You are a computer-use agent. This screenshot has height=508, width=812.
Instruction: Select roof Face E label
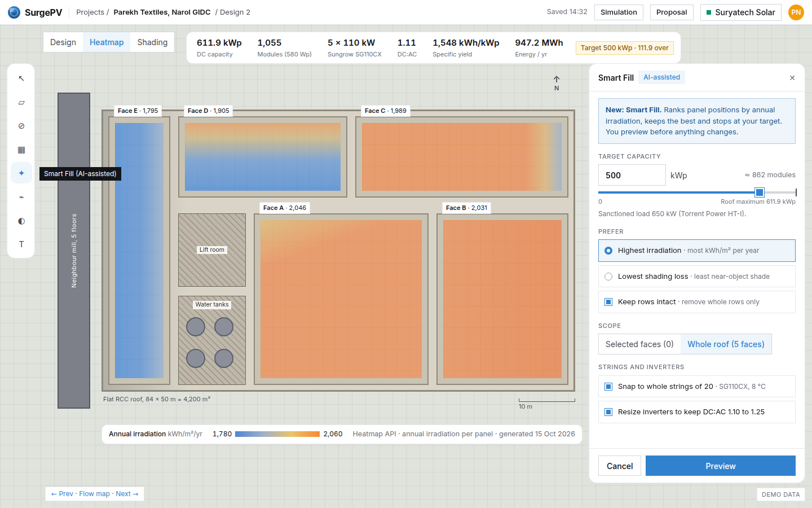(x=138, y=111)
